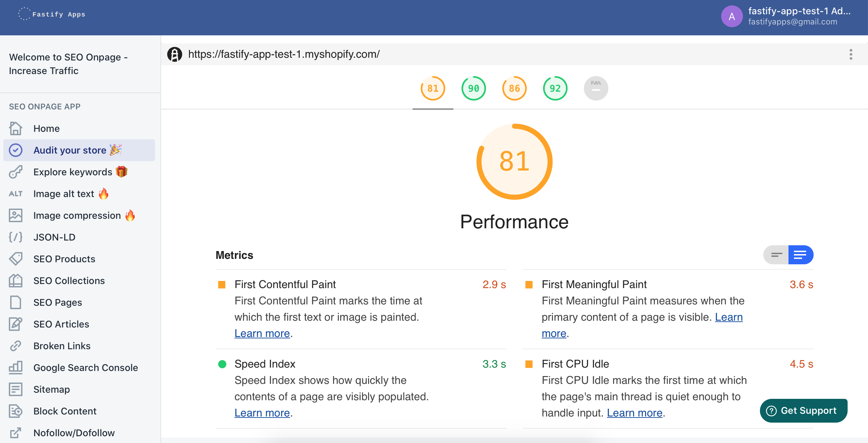
Task: Select the 92 score category tab
Action: tap(555, 88)
